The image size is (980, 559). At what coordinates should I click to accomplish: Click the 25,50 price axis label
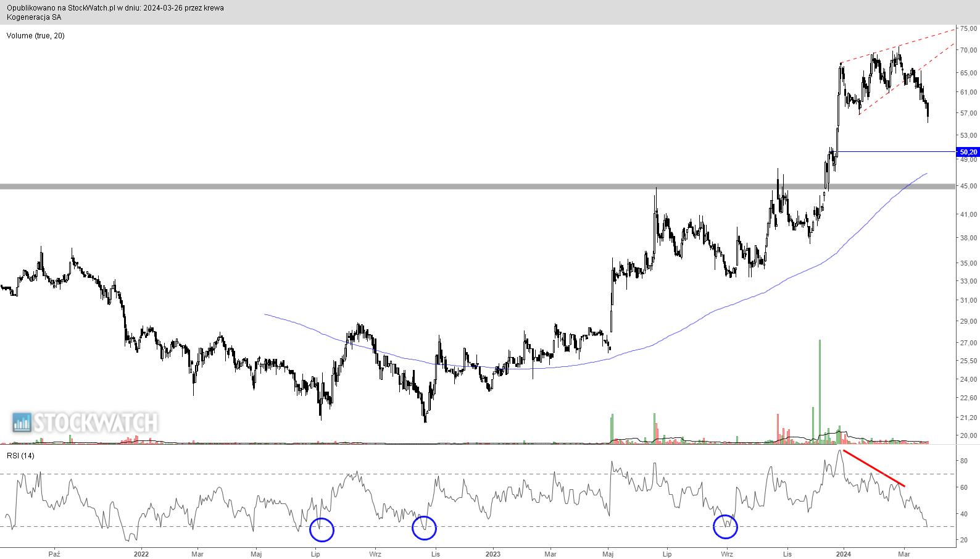coord(969,361)
